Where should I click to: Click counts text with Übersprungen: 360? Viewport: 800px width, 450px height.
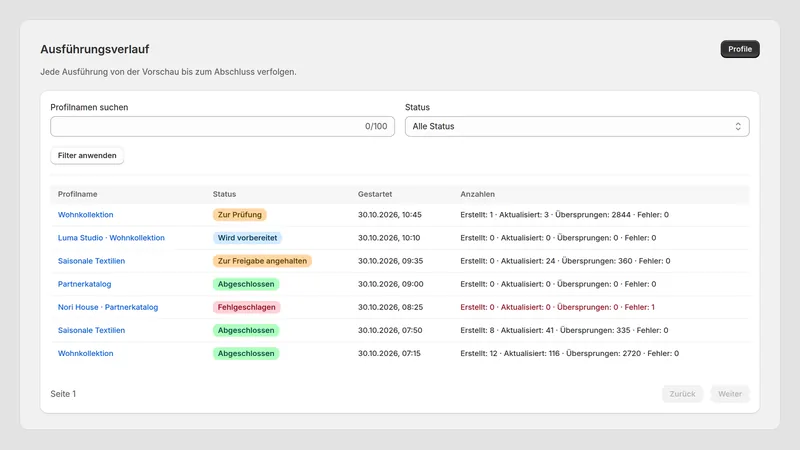565,261
